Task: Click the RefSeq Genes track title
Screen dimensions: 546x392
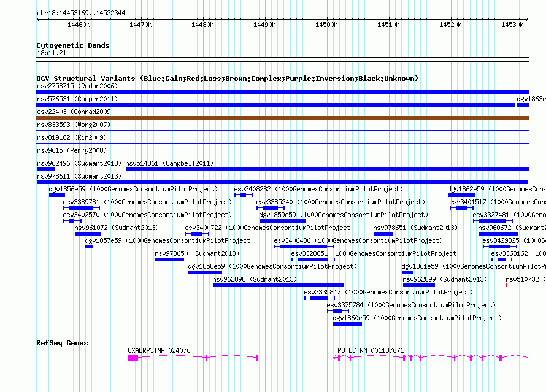Action: (62, 343)
